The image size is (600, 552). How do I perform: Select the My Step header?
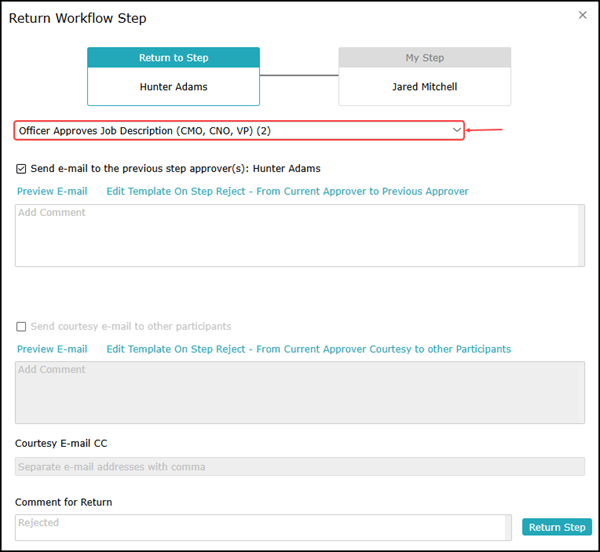[424, 57]
